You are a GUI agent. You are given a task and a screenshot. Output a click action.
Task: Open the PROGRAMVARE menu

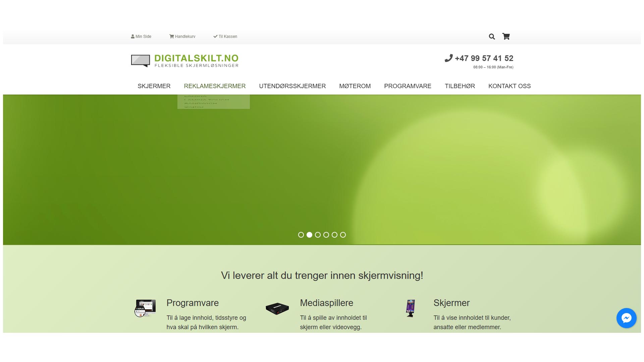408,86
